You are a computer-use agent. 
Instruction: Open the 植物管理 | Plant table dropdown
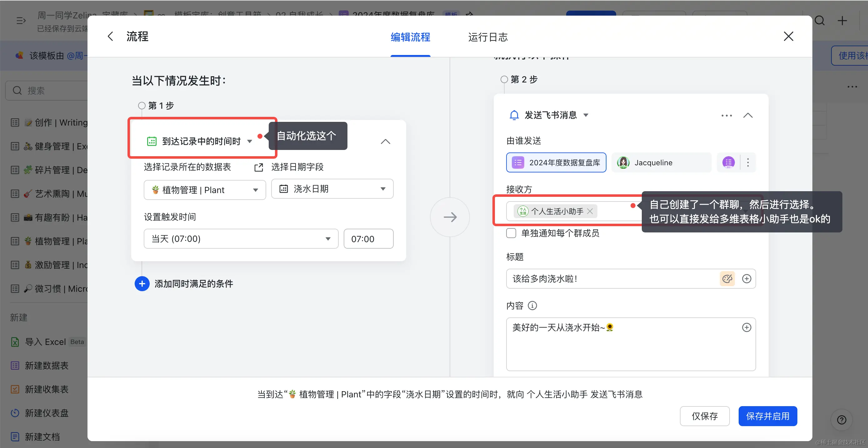[205, 190]
